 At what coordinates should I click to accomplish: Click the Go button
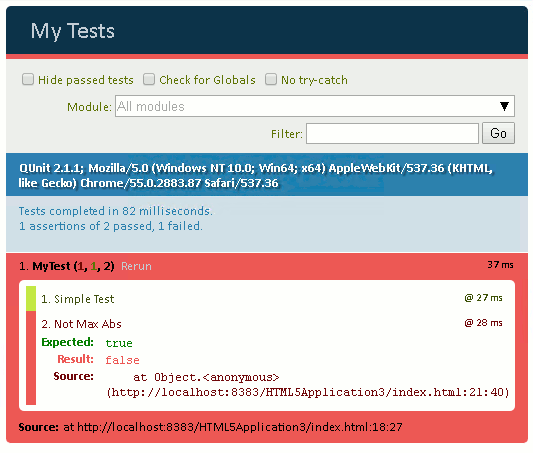pos(498,134)
